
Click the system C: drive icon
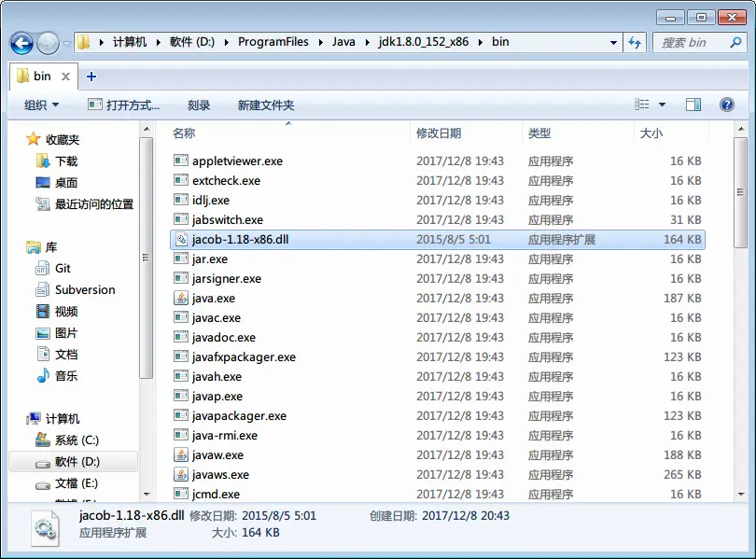(43, 440)
